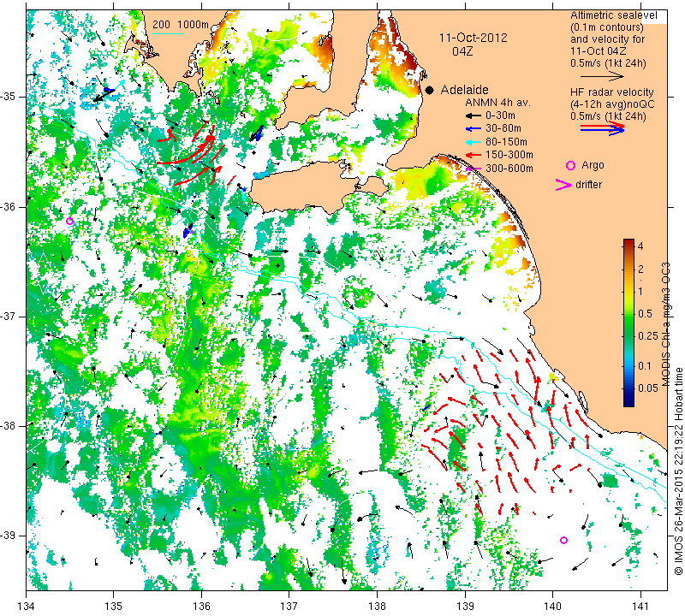
Task: Click the '80-150m' depth label
Action: [x=506, y=142]
